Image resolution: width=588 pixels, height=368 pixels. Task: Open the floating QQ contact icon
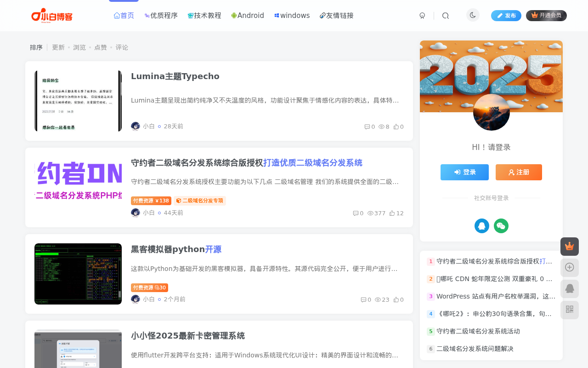pyautogui.click(x=569, y=288)
